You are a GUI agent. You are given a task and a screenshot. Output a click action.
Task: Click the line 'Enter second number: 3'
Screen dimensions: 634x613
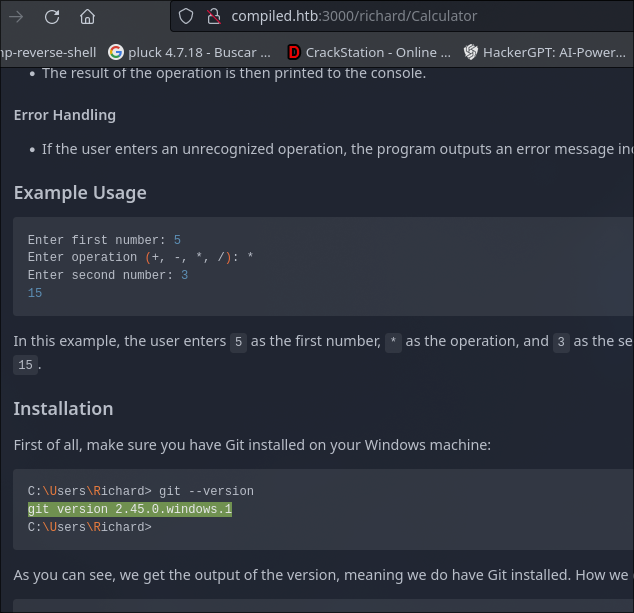(108, 275)
